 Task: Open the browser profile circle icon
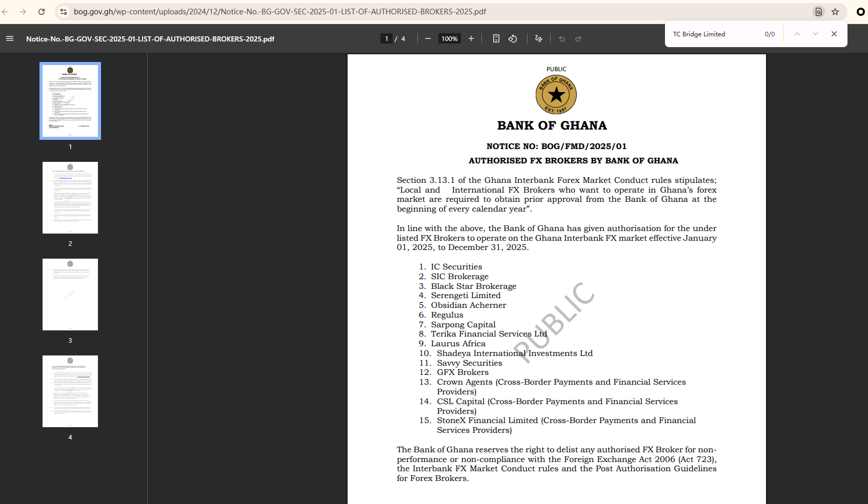coord(861,12)
